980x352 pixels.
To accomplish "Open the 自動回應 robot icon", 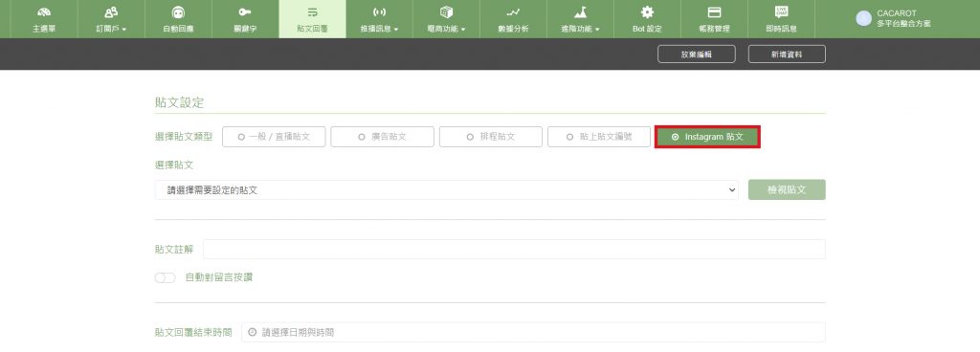I will pyautogui.click(x=177, y=11).
